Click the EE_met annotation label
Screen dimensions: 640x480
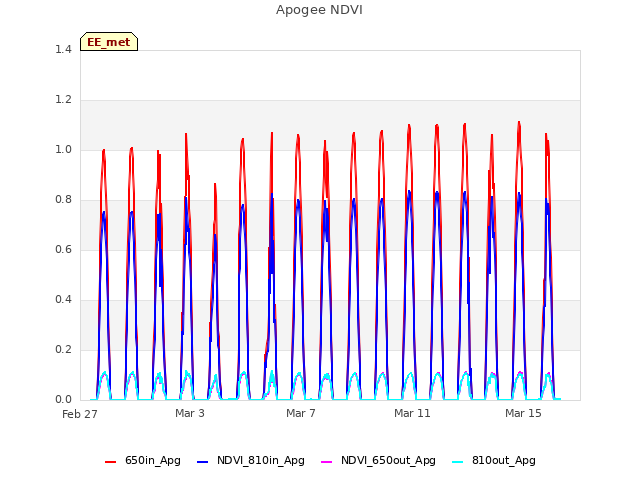[x=109, y=42]
